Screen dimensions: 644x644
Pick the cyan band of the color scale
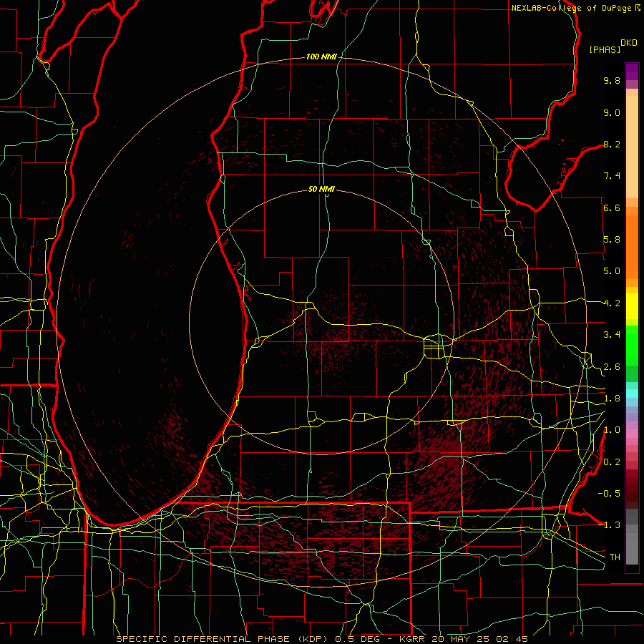coord(632,394)
